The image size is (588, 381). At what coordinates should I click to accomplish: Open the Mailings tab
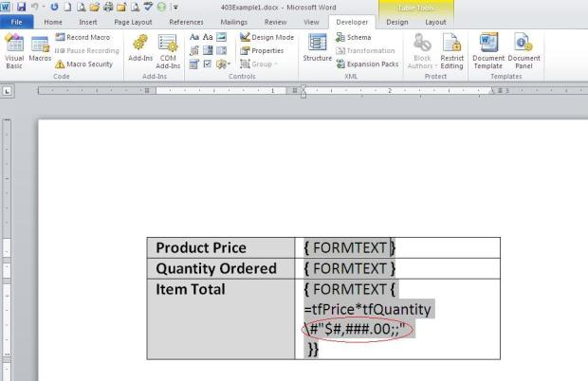point(233,22)
